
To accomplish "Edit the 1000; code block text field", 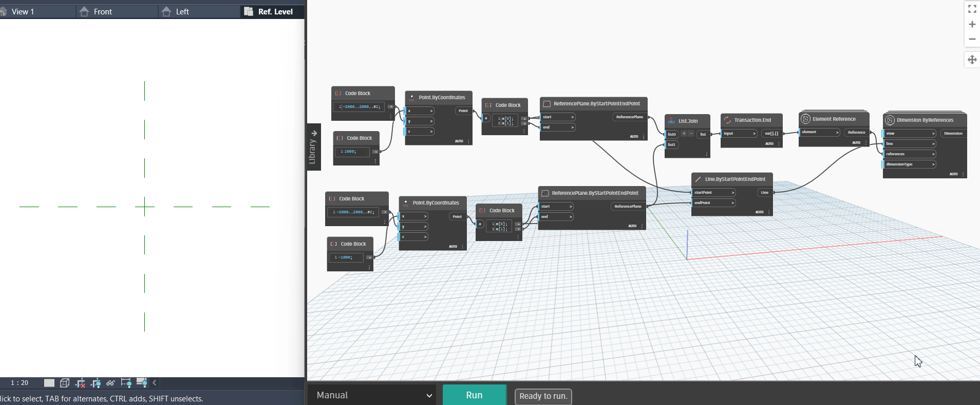I will (353, 152).
